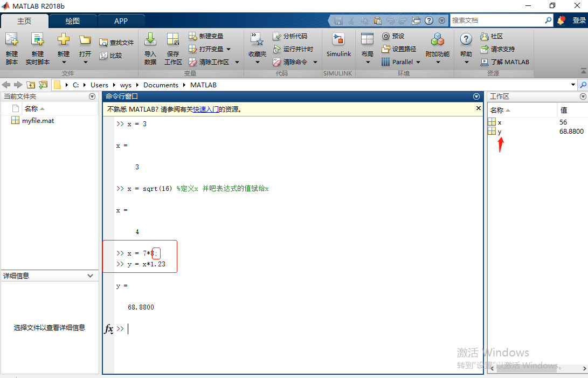Click the fx function browser icon
This screenshot has width=588, height=378.
point(109,329)
